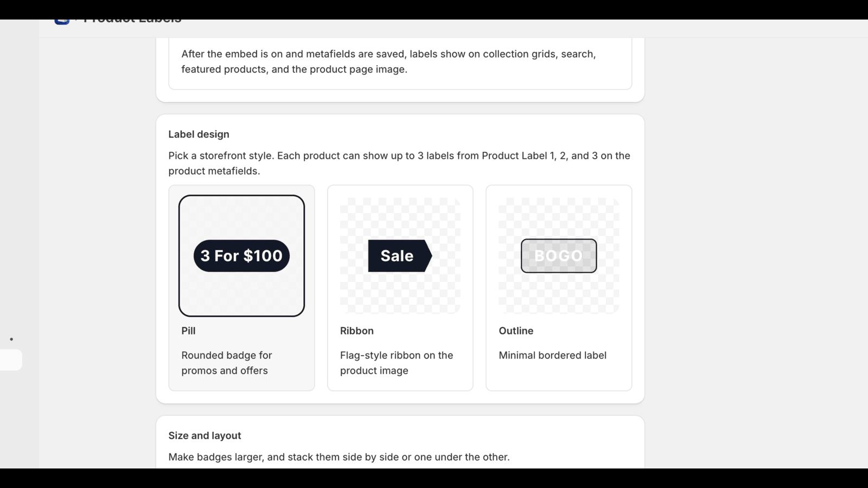Pick the 'BOGO' outlined badge
Image resolution: width=868 pixels, height=488 pixels.
(559, 256)
